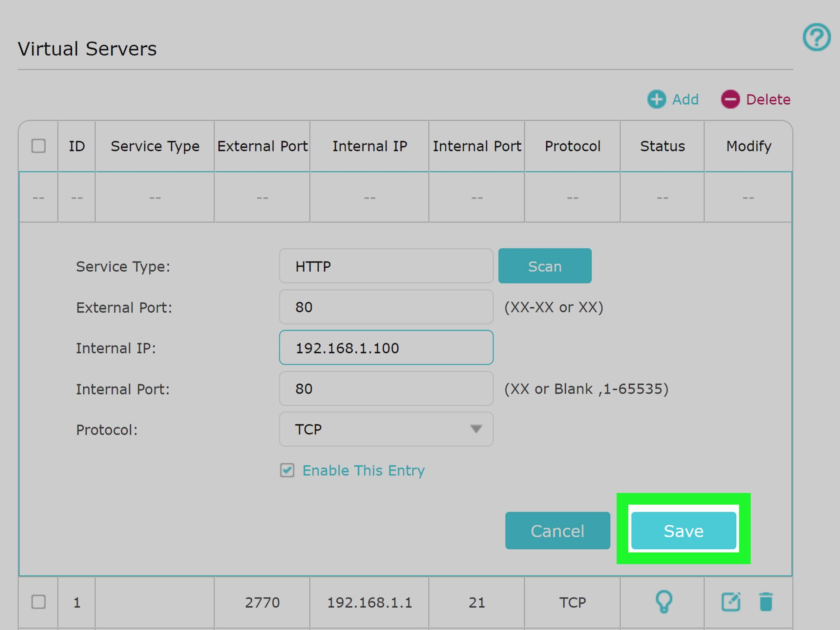Click the (XX-XX or XX) hint text
840x630 pixels.
554,307
